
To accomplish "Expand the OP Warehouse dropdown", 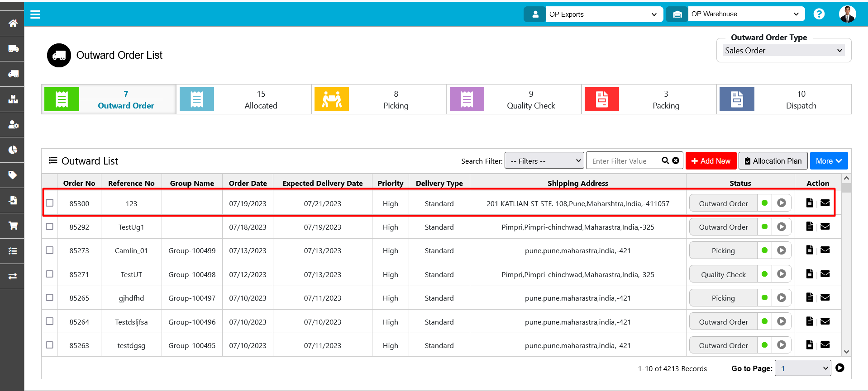I will coord(745,14).
